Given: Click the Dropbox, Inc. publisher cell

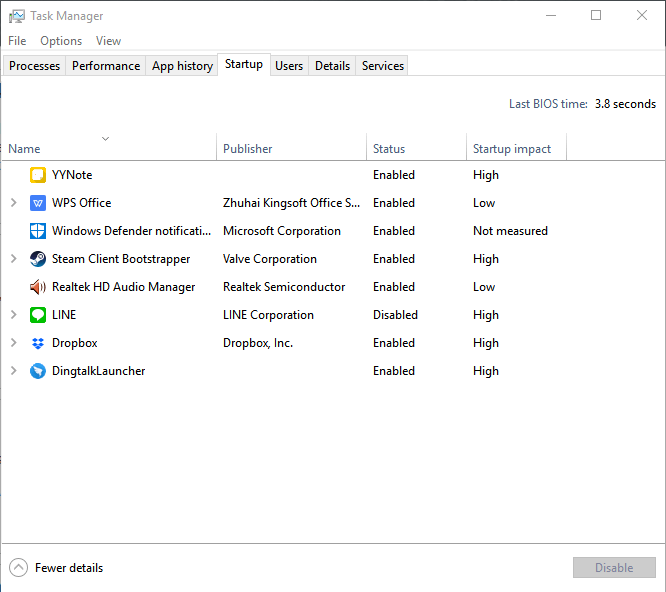Looking at the screenshot, I should (x=258, y=343).
